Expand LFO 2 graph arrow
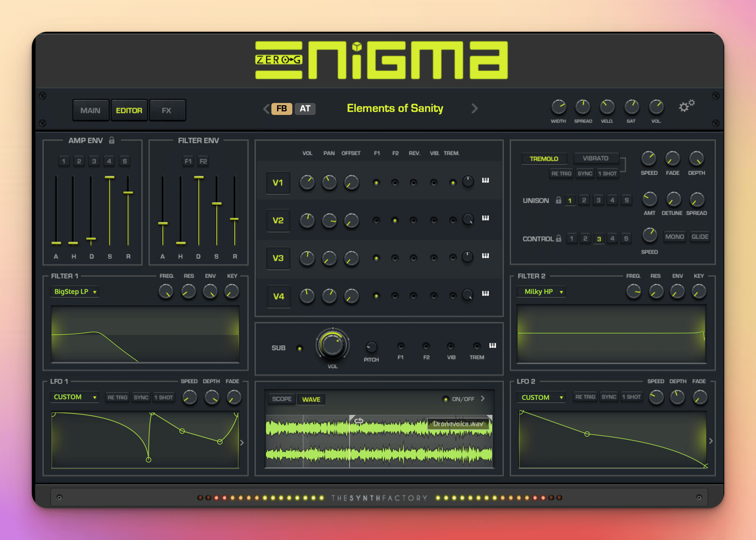This screenshot has width=756, height=540. (711, 441)
